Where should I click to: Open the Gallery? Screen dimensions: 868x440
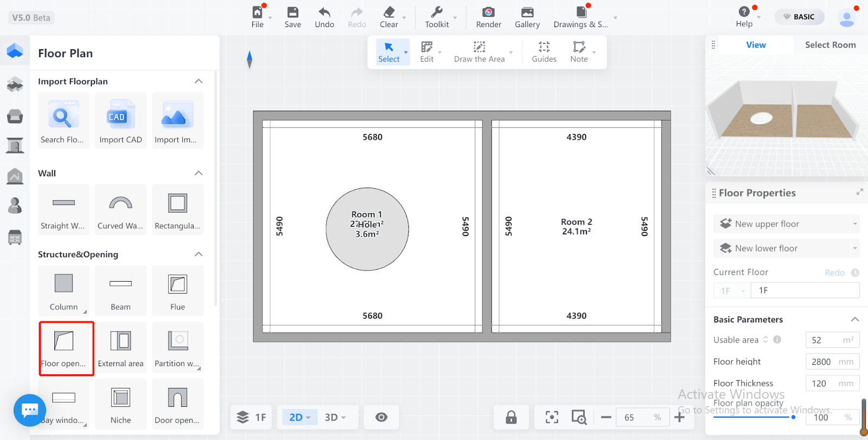(527, 17)
